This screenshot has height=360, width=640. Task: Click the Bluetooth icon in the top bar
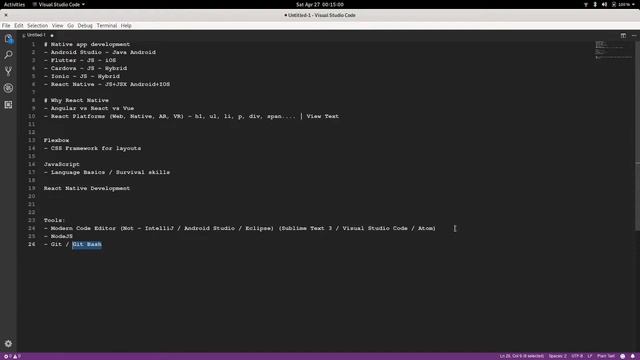pyautogui.click(x=595, y=4)
